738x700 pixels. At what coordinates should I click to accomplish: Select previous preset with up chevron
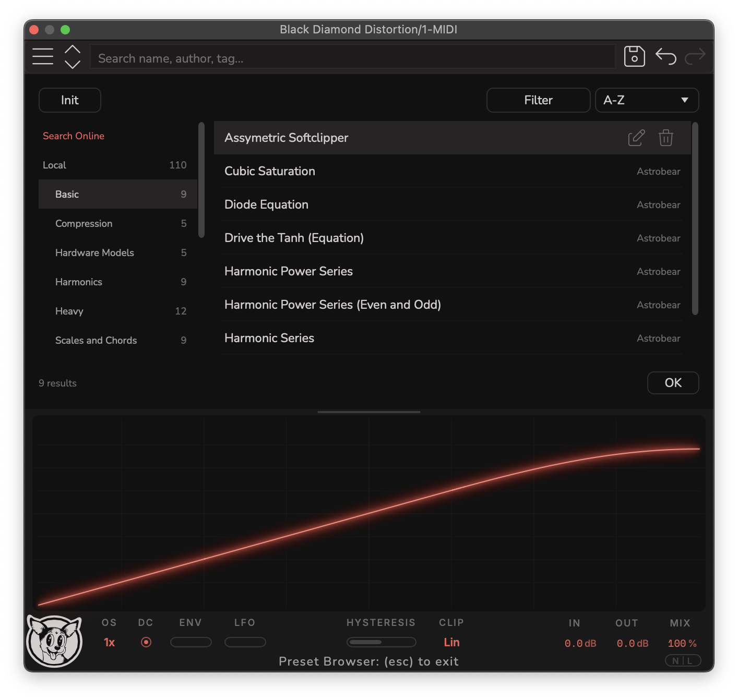point(73,50)
